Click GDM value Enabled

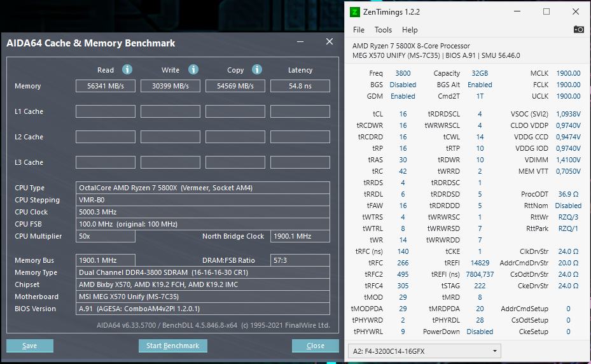pyautogui.click(x=403, y=96)
